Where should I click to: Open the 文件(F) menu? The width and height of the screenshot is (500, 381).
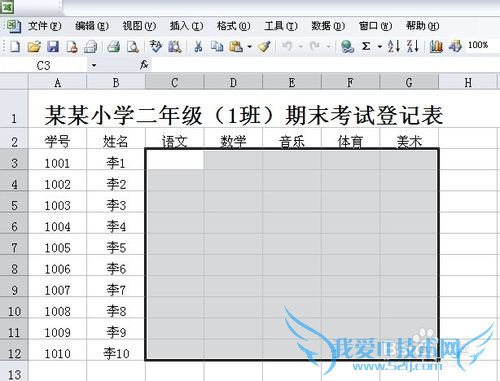44,26
